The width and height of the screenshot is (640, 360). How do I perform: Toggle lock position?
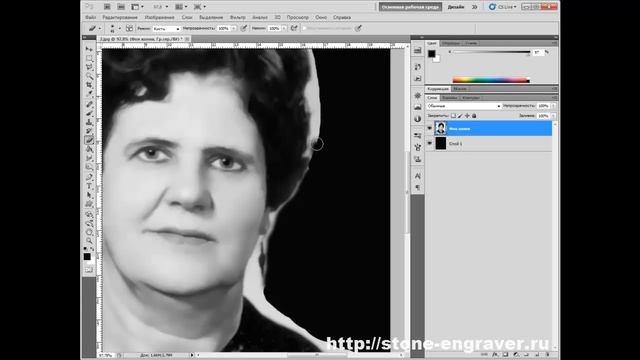(x=467, y=116)
